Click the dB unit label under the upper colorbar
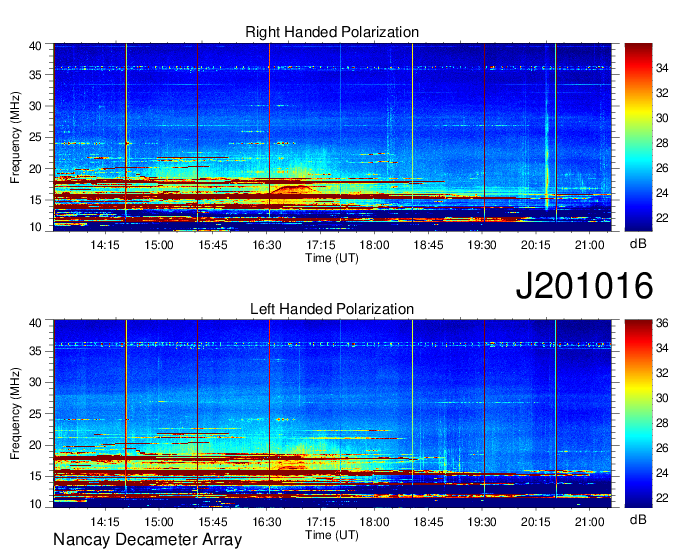680x552 pixels. 638,244
